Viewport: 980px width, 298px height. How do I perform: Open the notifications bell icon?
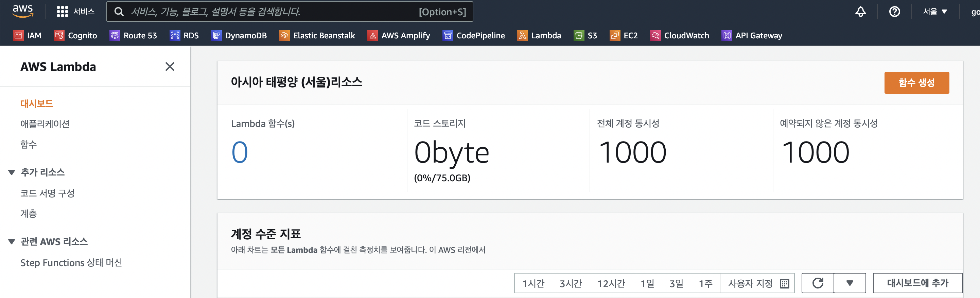click(x=860, y=12)
